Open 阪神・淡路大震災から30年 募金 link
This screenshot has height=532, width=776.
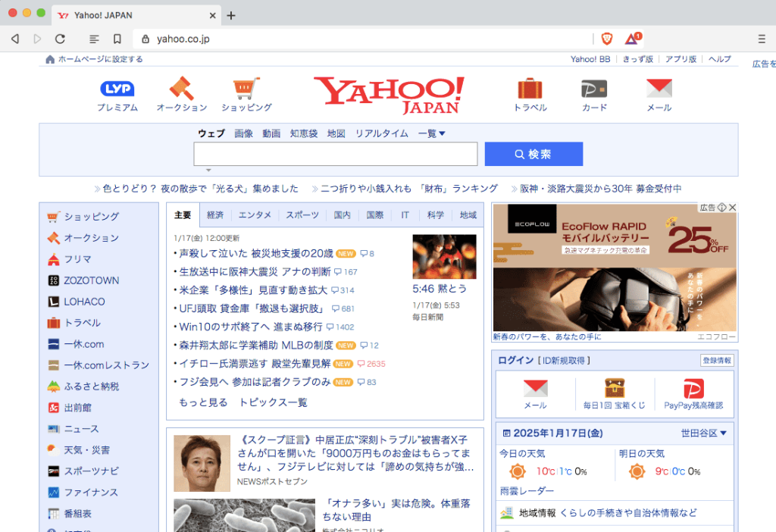(x=600, y=189)
